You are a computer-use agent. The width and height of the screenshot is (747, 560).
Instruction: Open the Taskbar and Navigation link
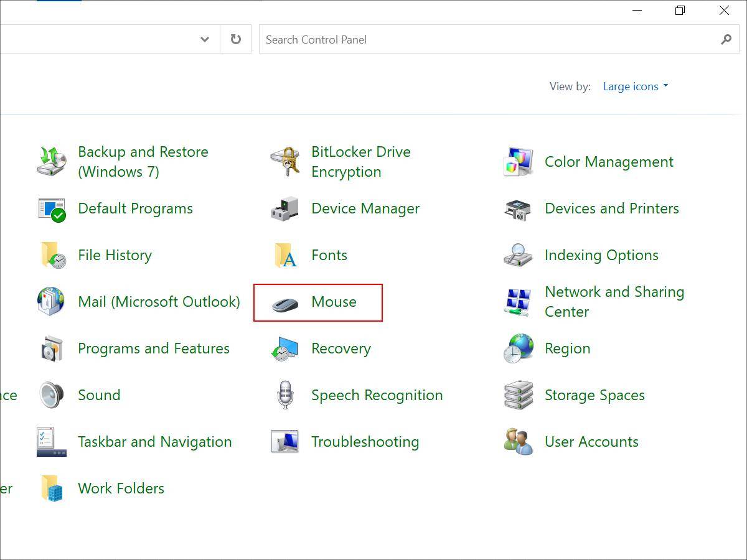[154, 442]
